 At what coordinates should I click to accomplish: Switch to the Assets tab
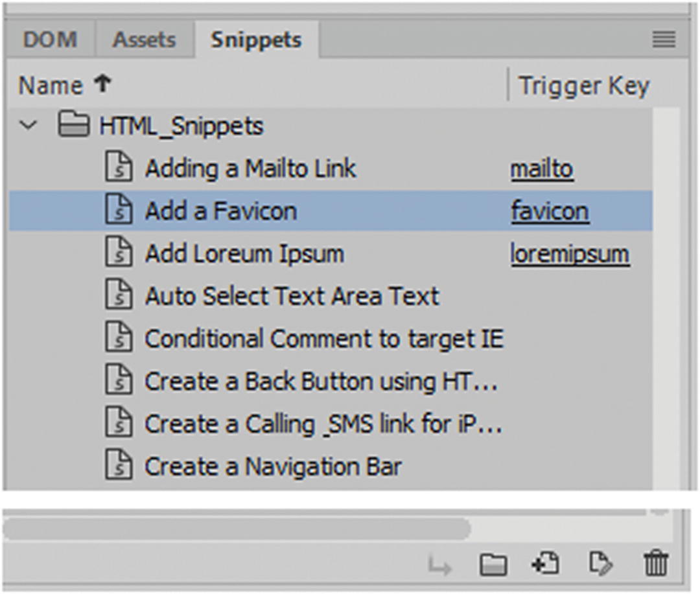[143, 40]
